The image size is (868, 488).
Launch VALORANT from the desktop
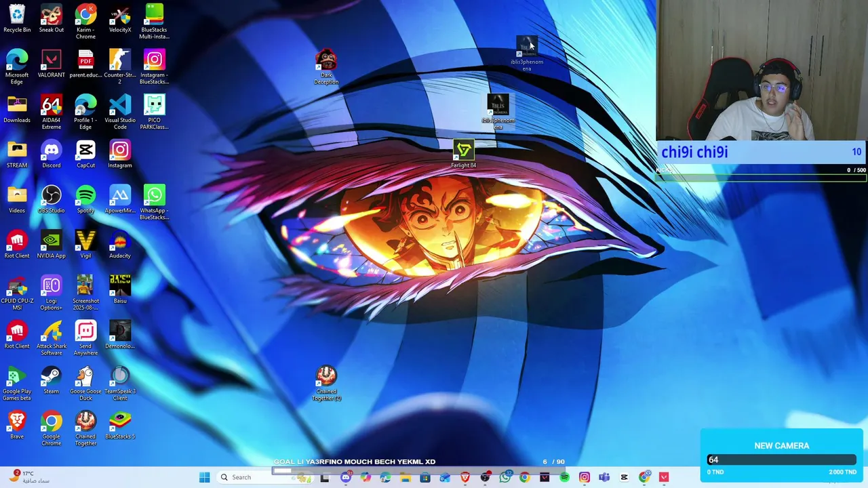click(x=52, y=64)
